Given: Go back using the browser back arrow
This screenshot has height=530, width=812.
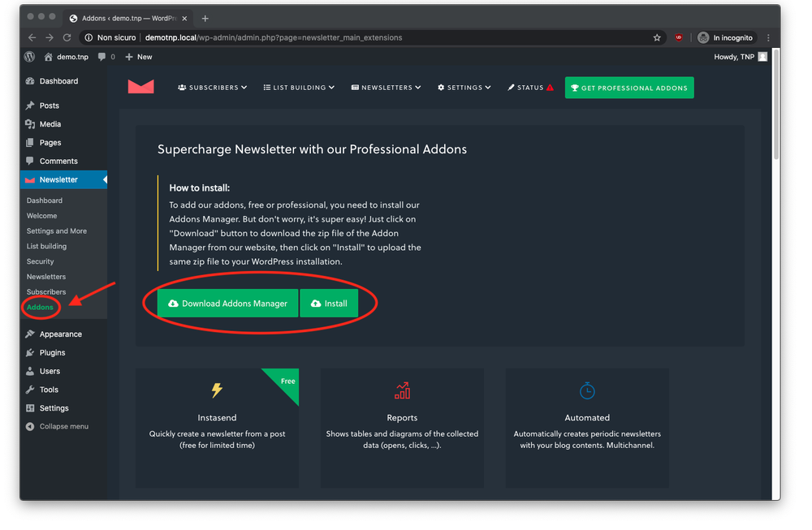Looking at the screenshot, I should pyautogui.click(x=32, y=38).
